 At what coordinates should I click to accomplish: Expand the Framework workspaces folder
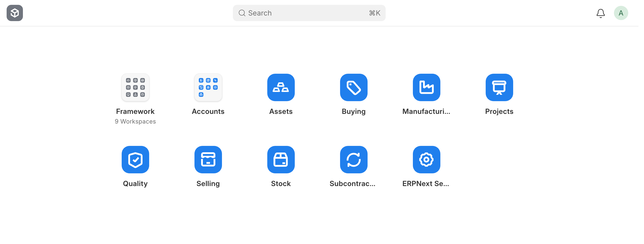[x=135, y=87]
